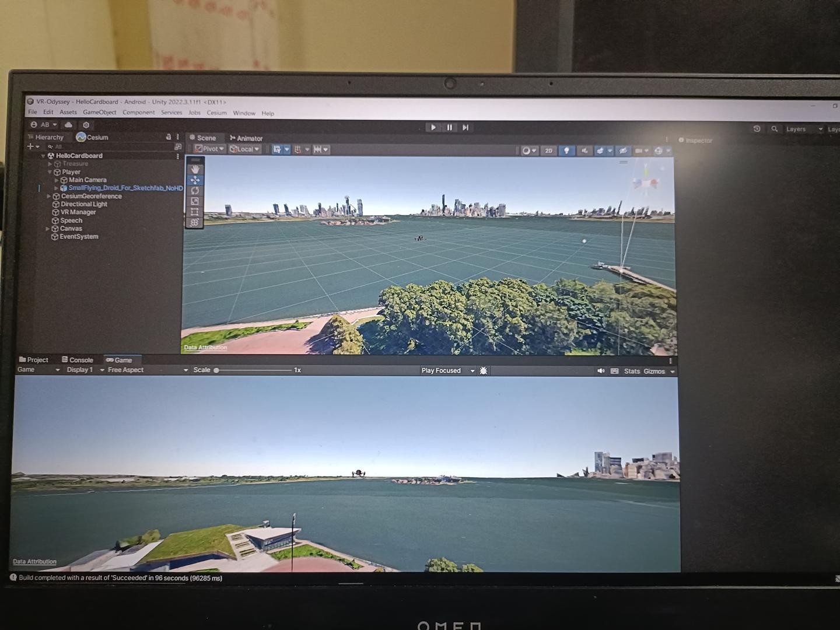Image resolution: width=840 pixels, height=630 pixels.
Task: Toggle the Hierarchy panel lock
Action: pos(169,137)
